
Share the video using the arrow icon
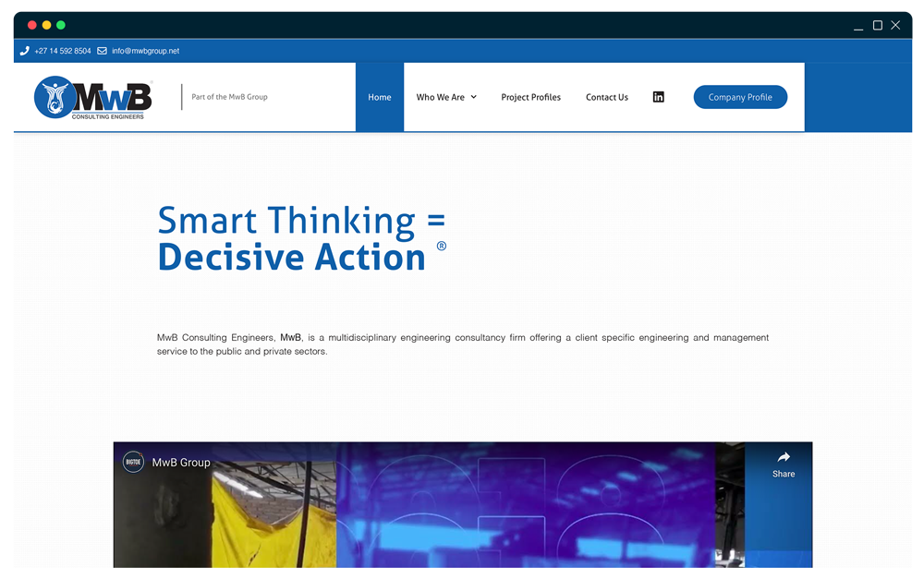tap(783, 464)
